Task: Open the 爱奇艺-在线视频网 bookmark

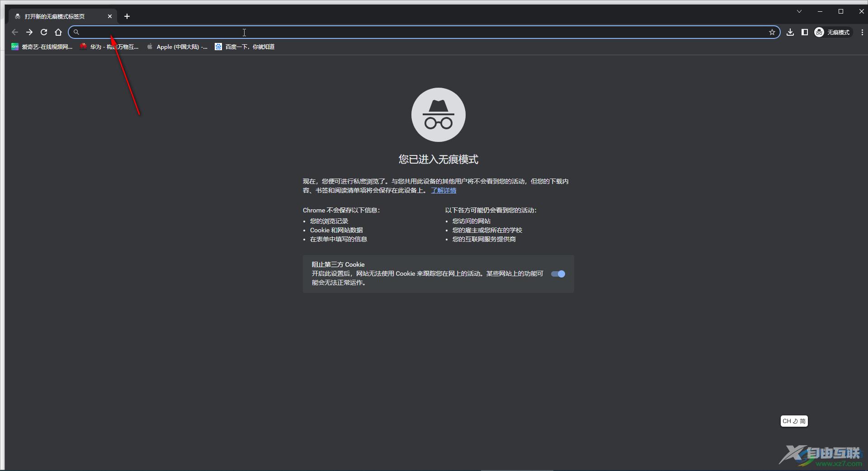Action: (x=42, y=47)
